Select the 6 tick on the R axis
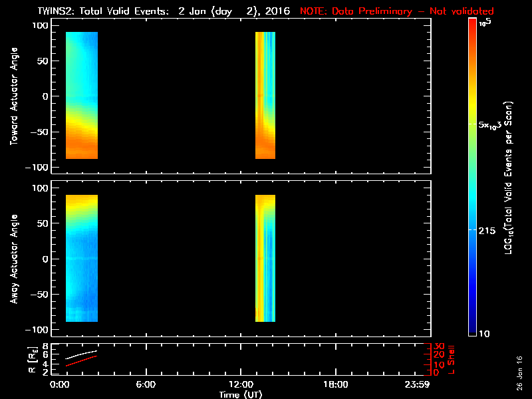 [x=45, y=354]
